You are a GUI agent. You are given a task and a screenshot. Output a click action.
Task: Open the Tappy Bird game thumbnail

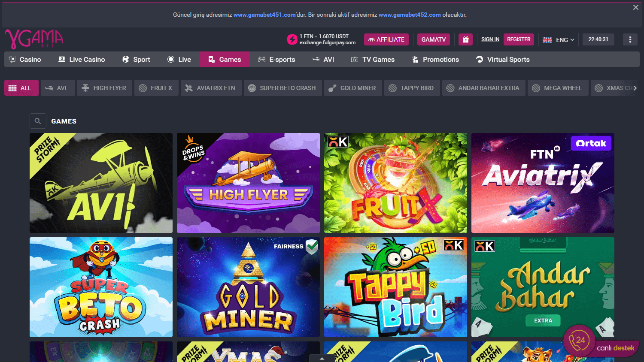[x=395, y=287]
